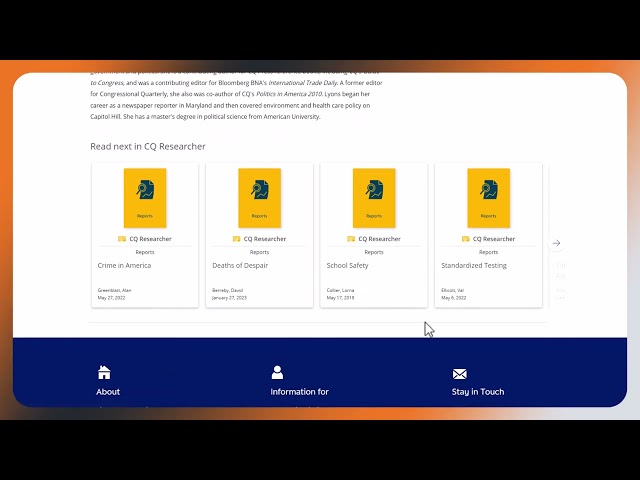Select author Greenblatt, Alan text
640x480 pixels.
coord(114,290)
